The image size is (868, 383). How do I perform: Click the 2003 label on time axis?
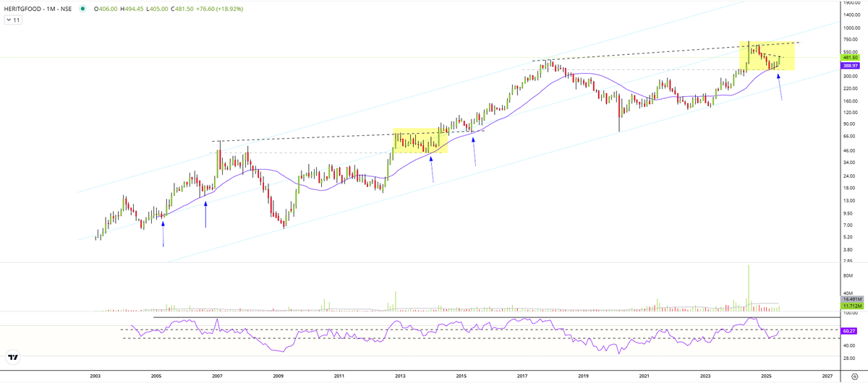click(95, 376)
